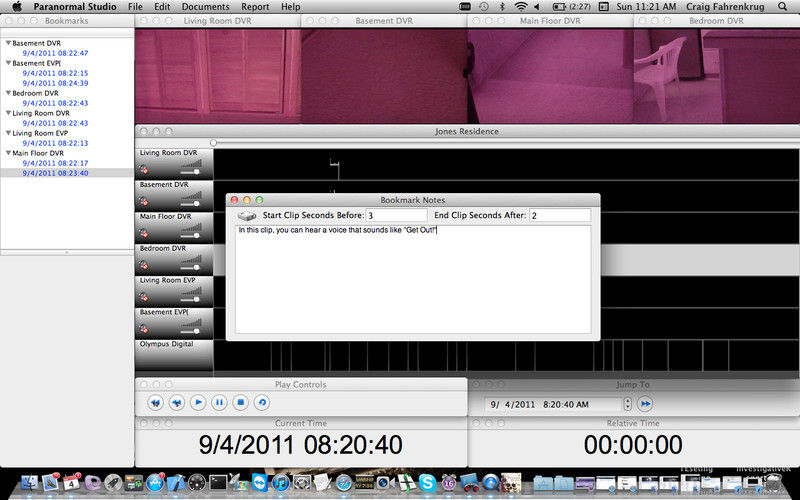Select bookmark 9/4/2011 08:22:17 under Main Floor DVR
800x500 pixels.
(x=55, y=163)
